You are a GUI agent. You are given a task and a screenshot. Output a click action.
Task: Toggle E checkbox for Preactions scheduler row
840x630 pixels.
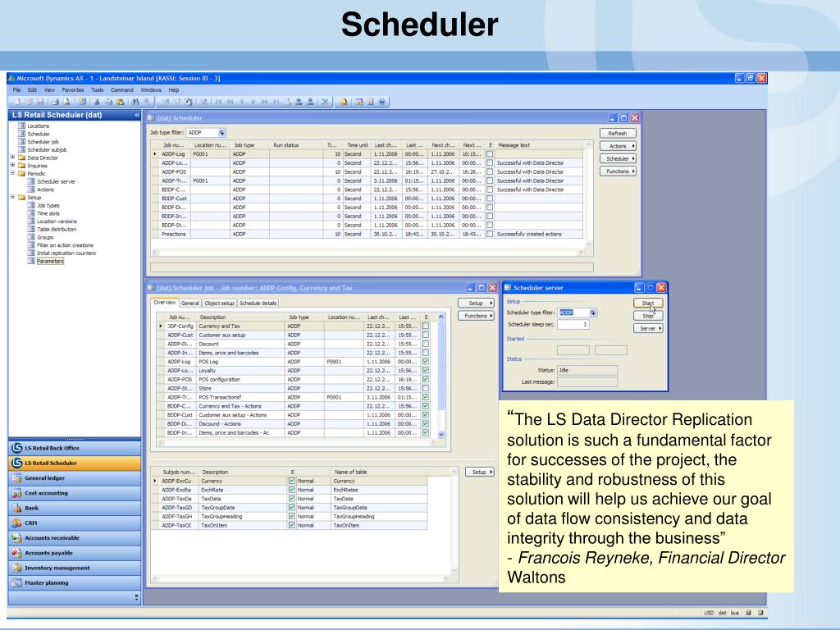(490, 234)
